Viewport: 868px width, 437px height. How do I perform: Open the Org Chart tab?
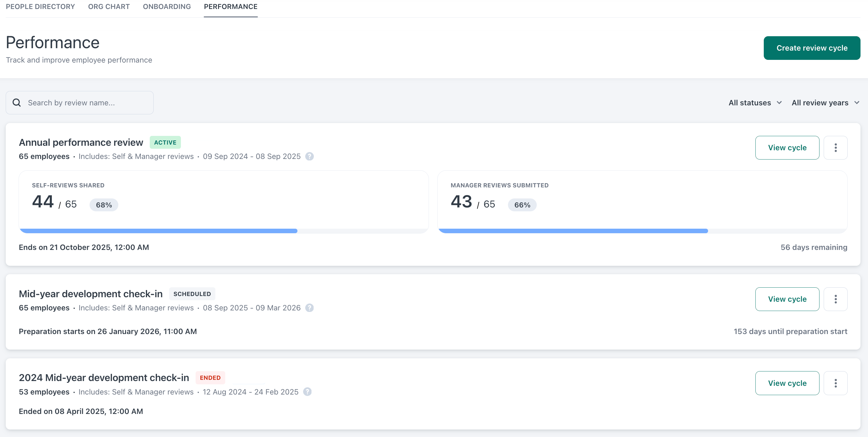(109, 7)
